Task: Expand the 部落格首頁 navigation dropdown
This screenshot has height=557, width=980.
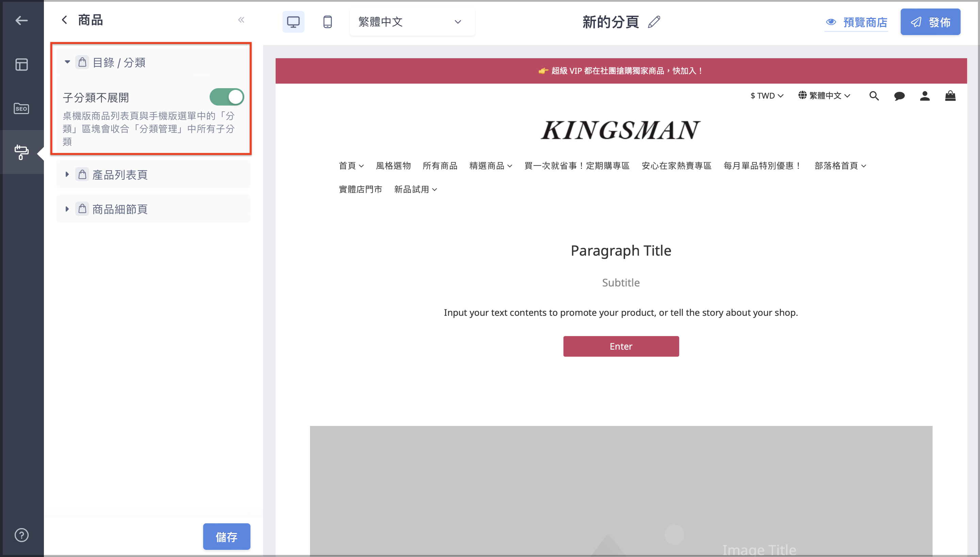Action: pyautogui.click(x=840, y=166)
